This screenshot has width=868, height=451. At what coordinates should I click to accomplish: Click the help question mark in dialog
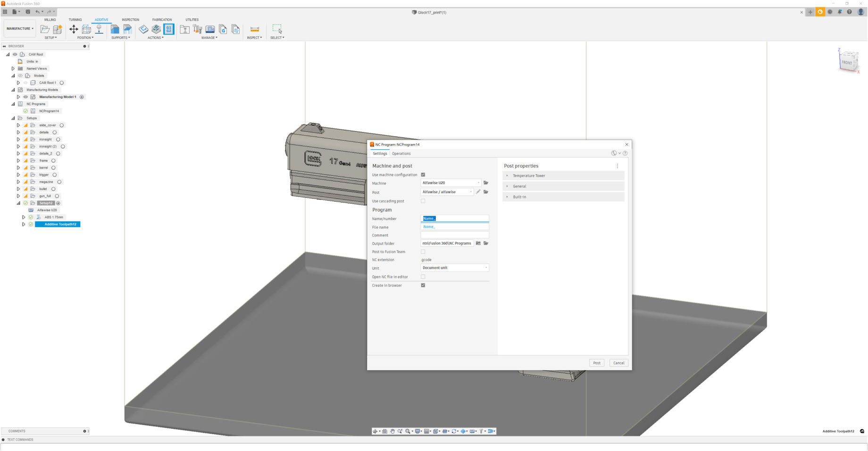[x=625, y=153]
